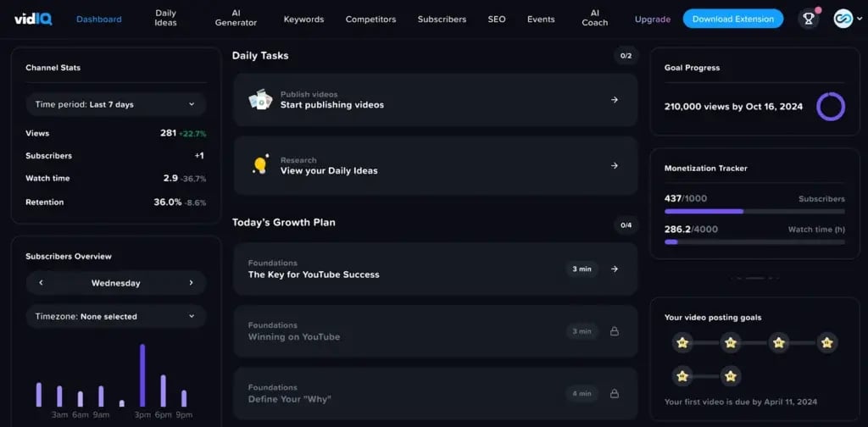868x427 pixels.
Task: Open the Timezone selection dropdown
Action: (115, 316)
